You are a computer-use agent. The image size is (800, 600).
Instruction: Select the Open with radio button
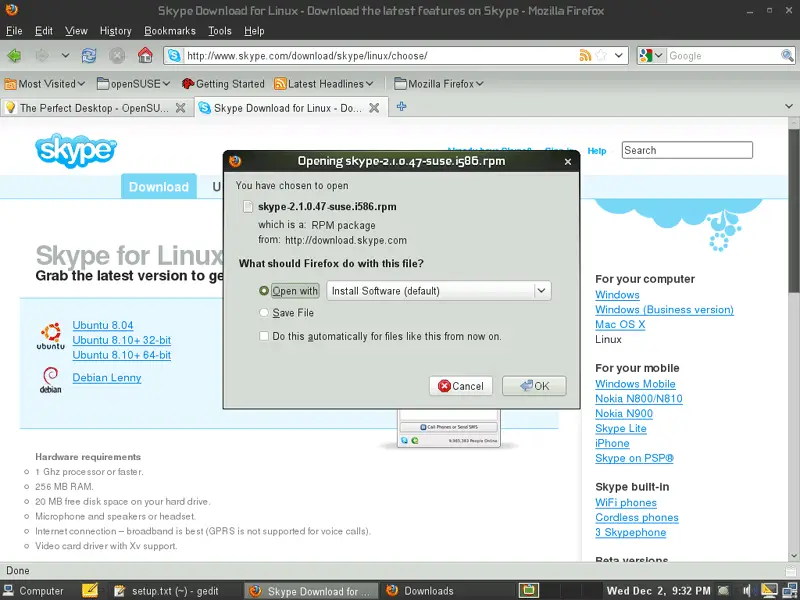point(264,291)
